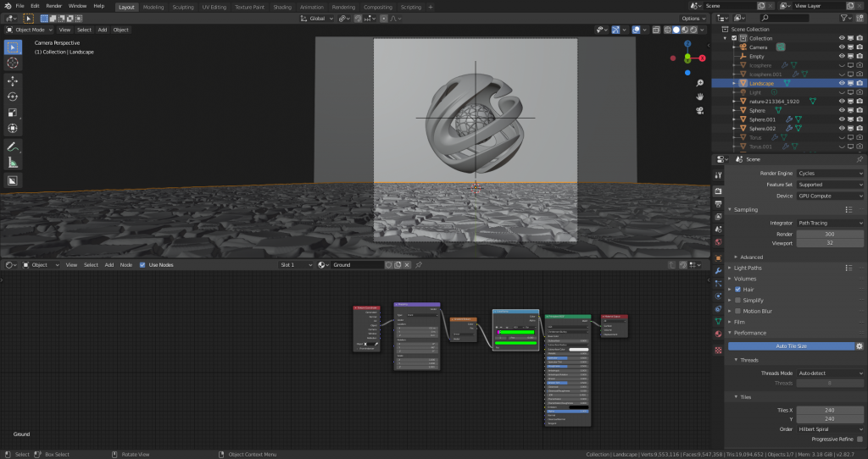Activate the Rotate tool

(x=12, y=97)
